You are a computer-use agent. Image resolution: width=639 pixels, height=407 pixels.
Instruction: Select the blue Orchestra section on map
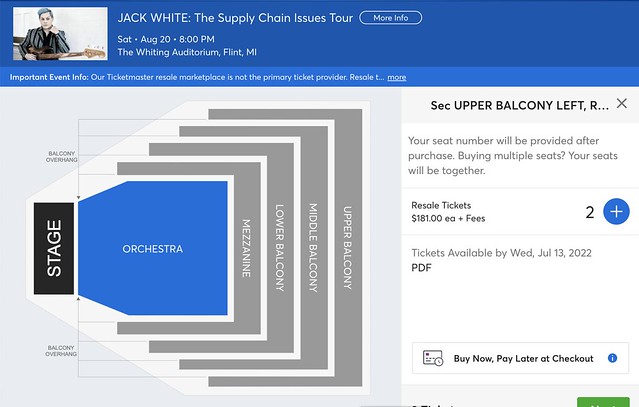point(153,248)
